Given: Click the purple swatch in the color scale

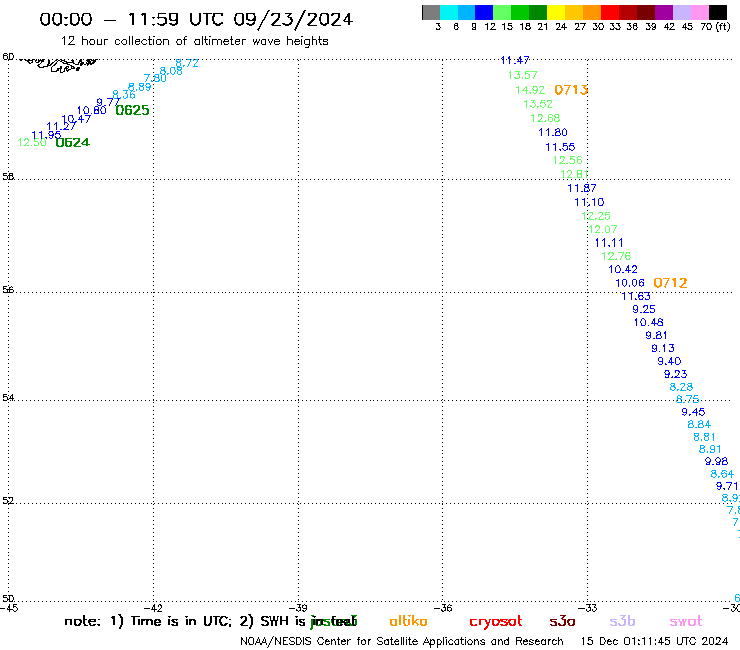Looking at the screenshot, I should pyautogui.click(x=664, y=12).
